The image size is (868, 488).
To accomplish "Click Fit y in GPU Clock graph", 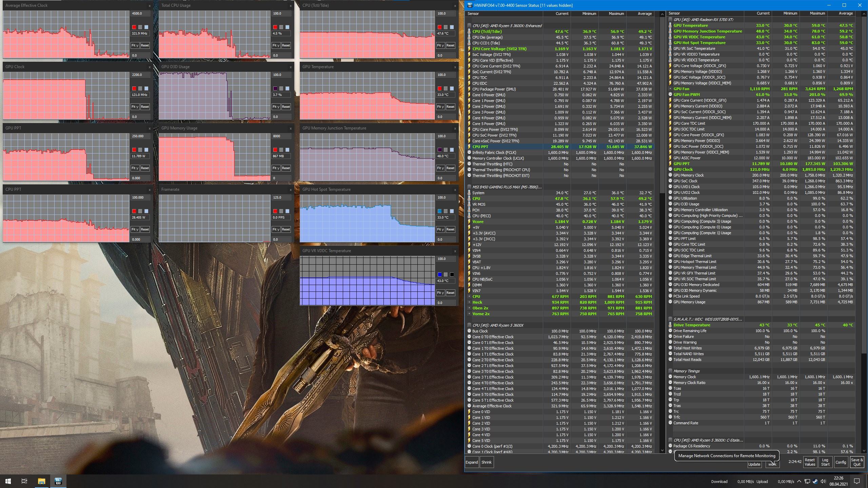I will (135, 107).
